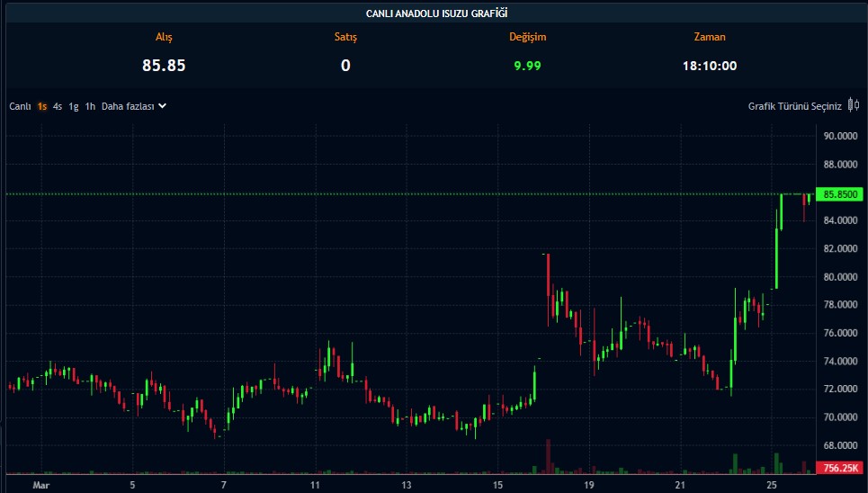Switch to Canlı live view

tap(20, 106)
